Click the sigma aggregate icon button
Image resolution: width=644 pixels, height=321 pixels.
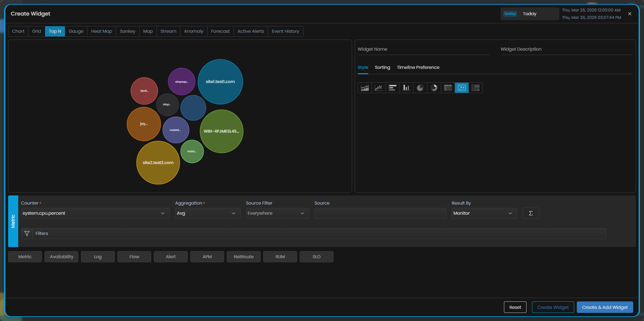(x=531, y=213)
